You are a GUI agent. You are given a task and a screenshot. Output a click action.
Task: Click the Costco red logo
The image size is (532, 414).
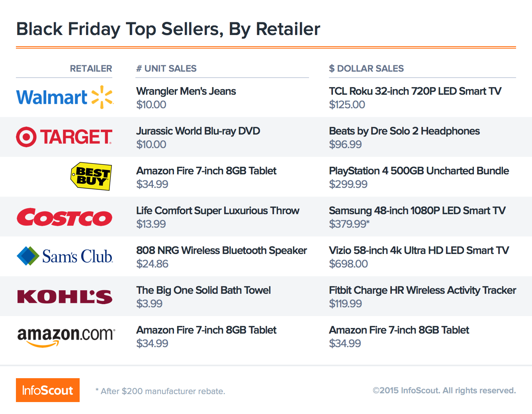65,217
